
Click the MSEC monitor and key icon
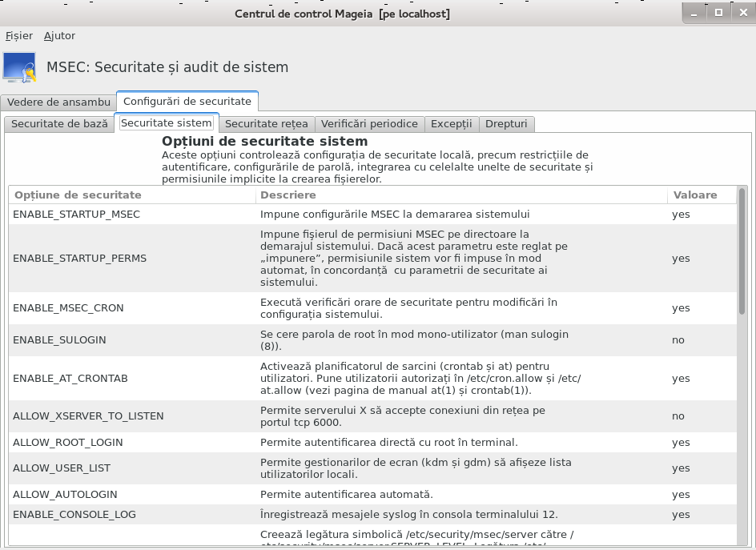(x=20, y=67)
